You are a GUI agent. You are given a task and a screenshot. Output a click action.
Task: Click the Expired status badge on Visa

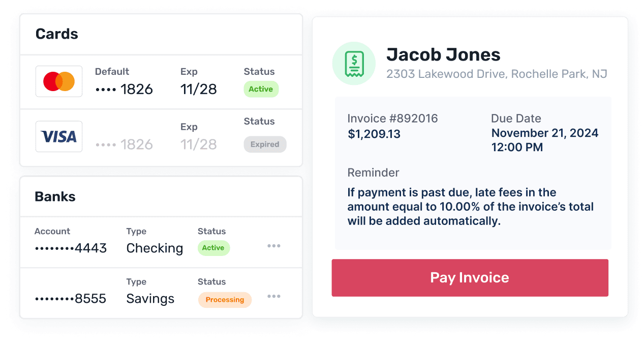(x=265, y=145)
